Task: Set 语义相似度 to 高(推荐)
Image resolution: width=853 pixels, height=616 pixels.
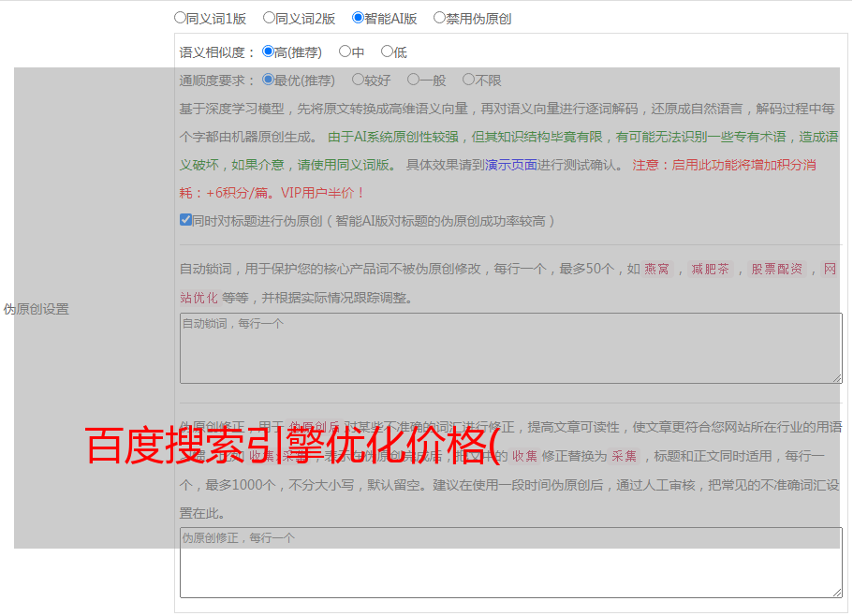Action: [268, 51]
